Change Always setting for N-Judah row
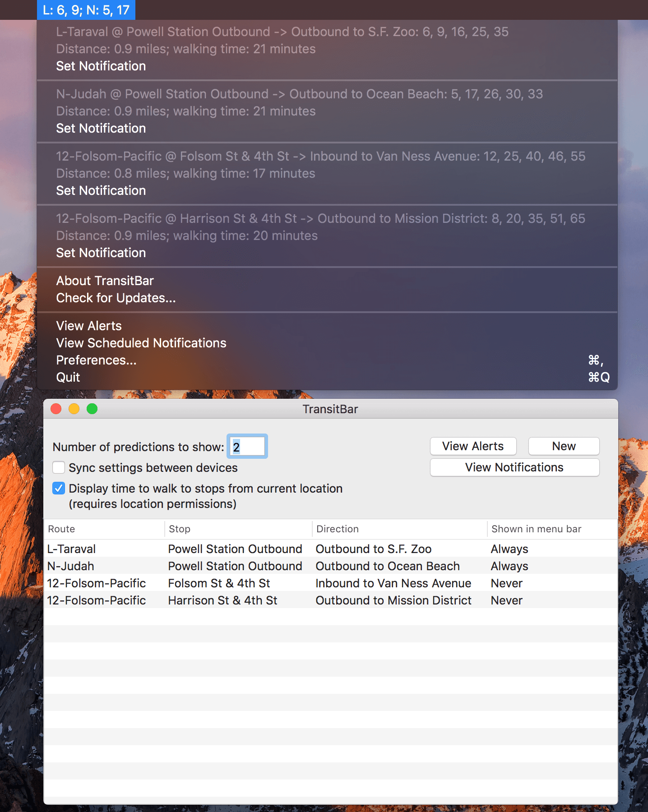The width and height of the screenshot is (648, 812). point(509,566)
